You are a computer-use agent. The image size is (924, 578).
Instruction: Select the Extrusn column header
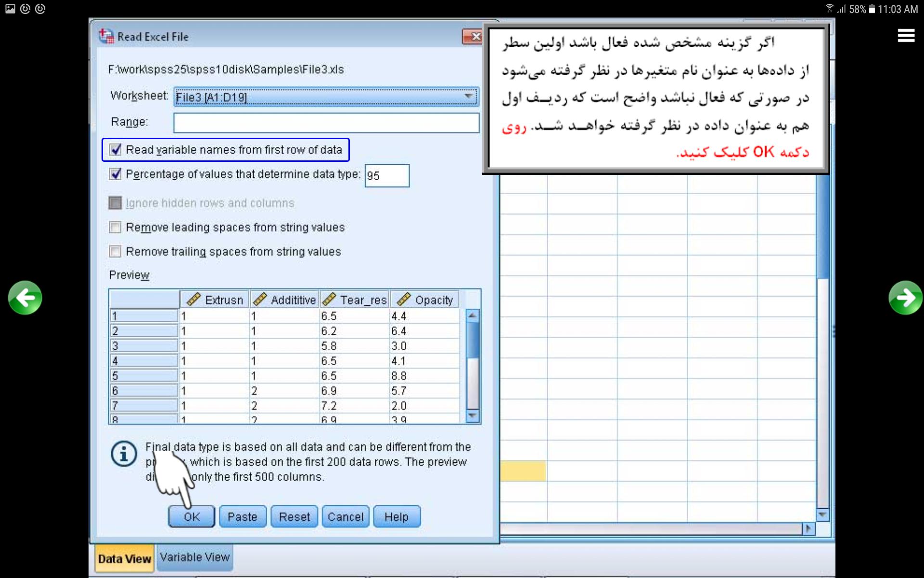[215, 300]
